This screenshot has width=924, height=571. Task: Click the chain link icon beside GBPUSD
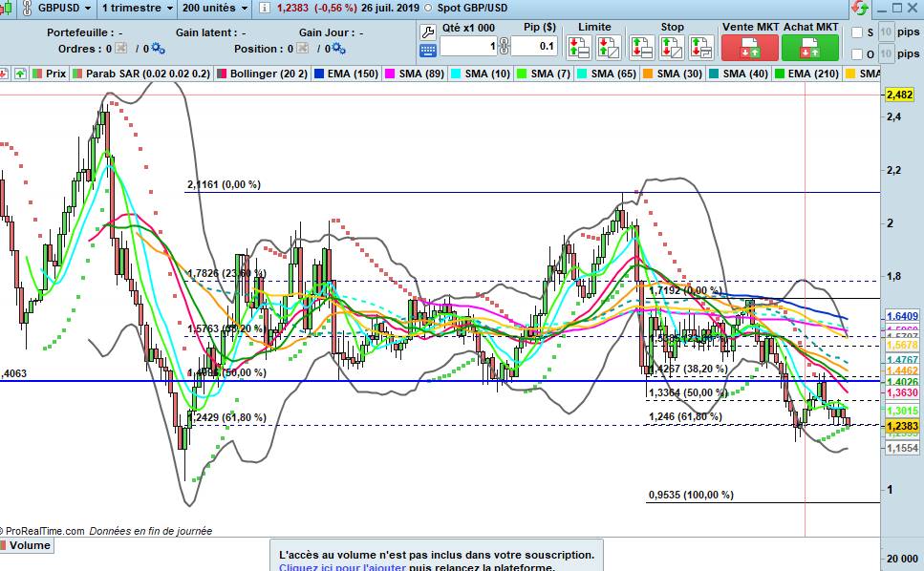point(27,9)
